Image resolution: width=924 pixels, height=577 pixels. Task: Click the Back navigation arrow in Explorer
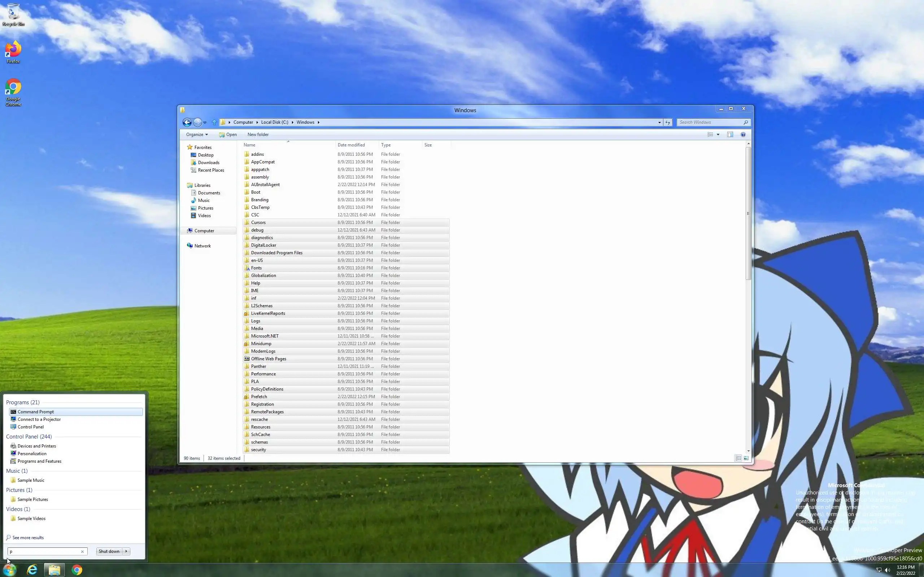point(187,122)
